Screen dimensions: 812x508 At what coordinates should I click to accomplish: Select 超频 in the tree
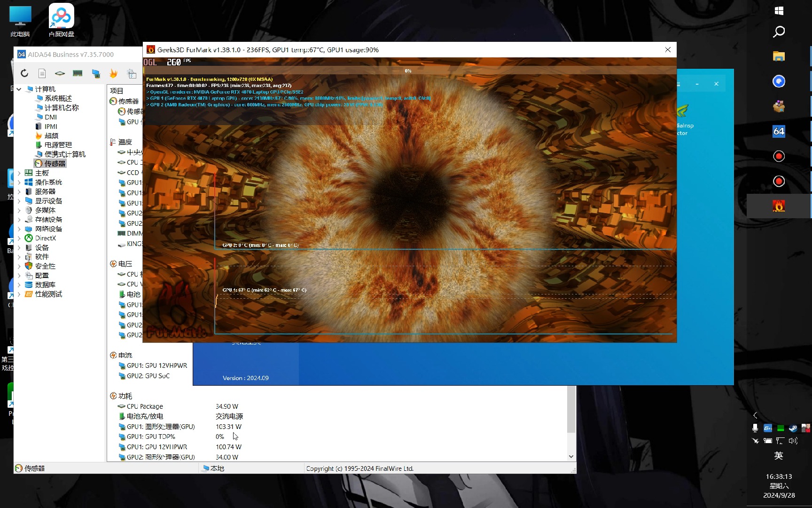coord(51,136)
